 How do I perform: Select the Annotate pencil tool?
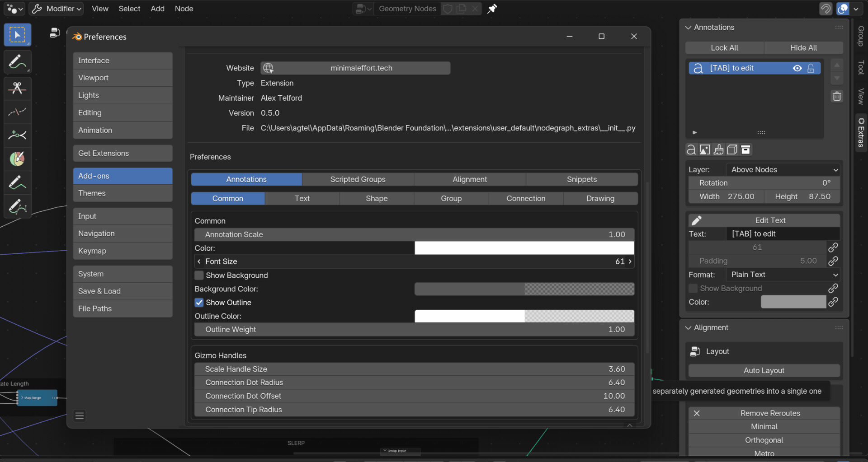click(x=17, y=62)
